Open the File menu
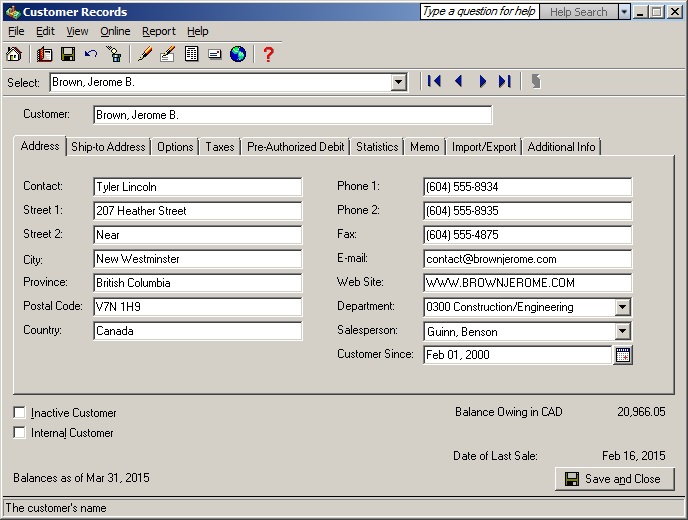Viewport: 688px width, 520px height. (x=16, y=32)
